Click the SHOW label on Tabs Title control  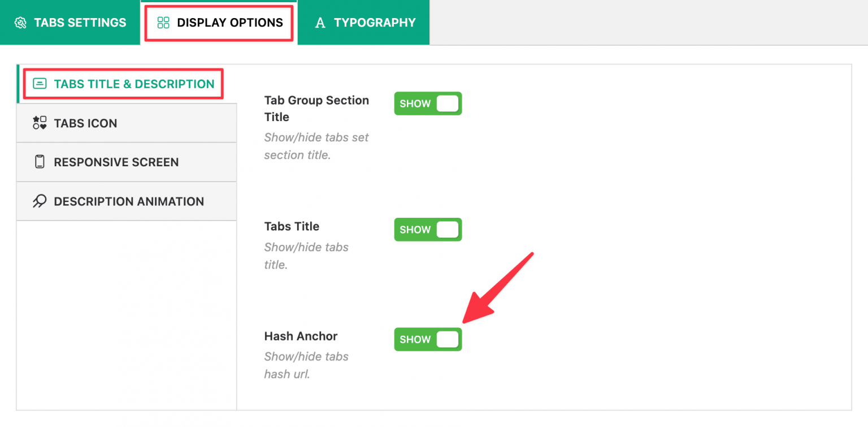(x=415, y=230)
